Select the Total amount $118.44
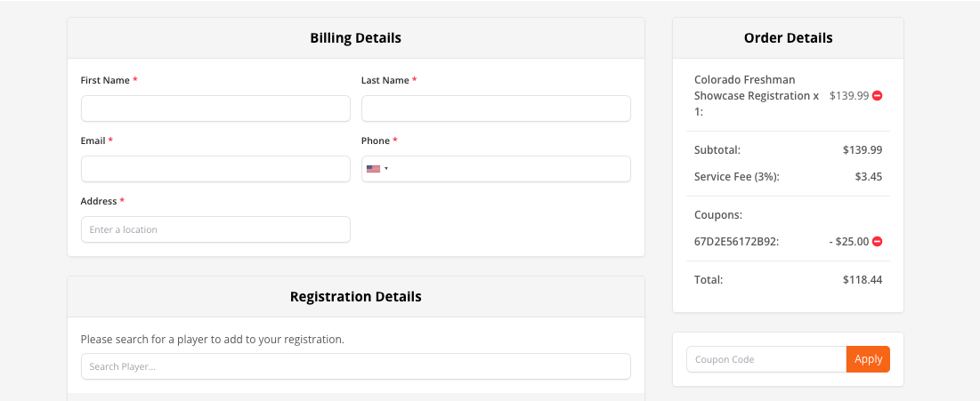 (x=863, y=280)
